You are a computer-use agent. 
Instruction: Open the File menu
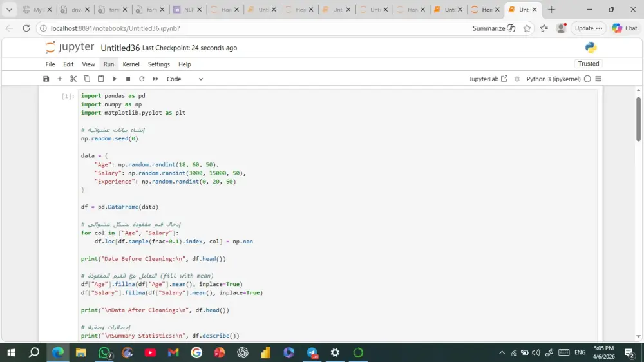[50, 64]
